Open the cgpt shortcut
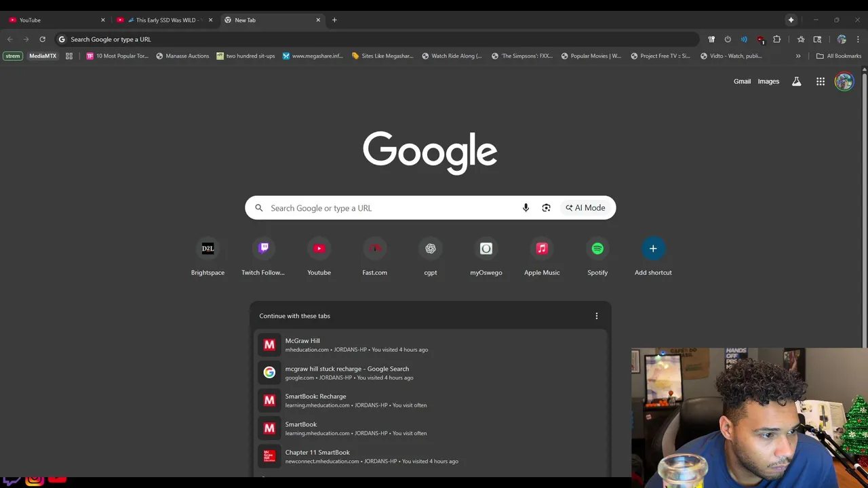The image size is (868, 488). coord(430,257)
